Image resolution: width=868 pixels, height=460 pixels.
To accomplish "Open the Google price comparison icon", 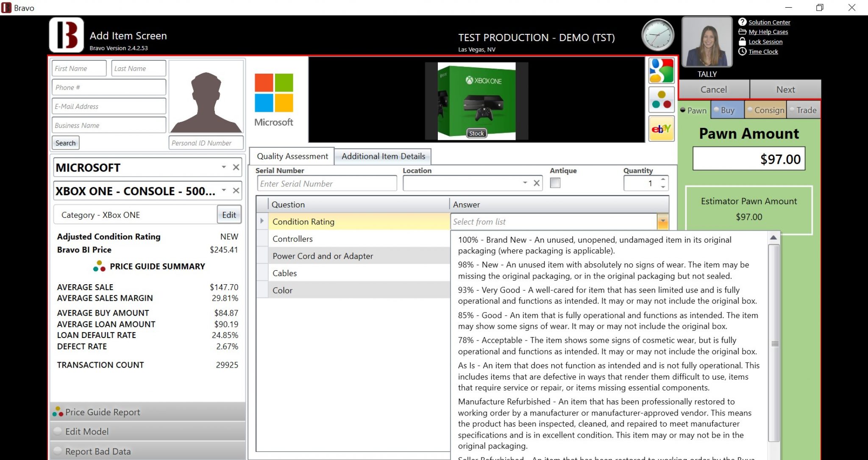I will coord(661,70).
